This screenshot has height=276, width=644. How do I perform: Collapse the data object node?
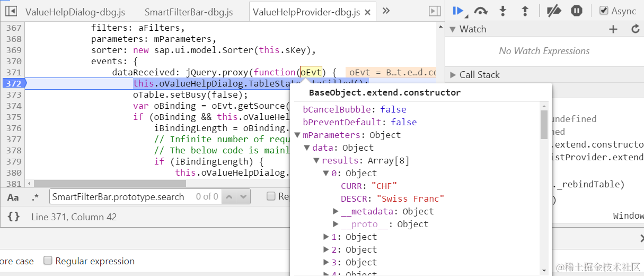click(307, 148)
